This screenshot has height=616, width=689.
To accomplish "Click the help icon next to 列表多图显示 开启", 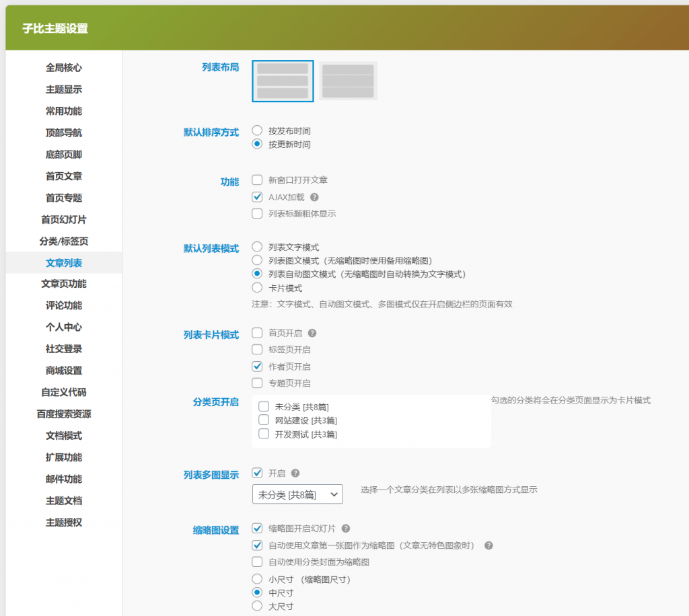I will pos(295,473).
